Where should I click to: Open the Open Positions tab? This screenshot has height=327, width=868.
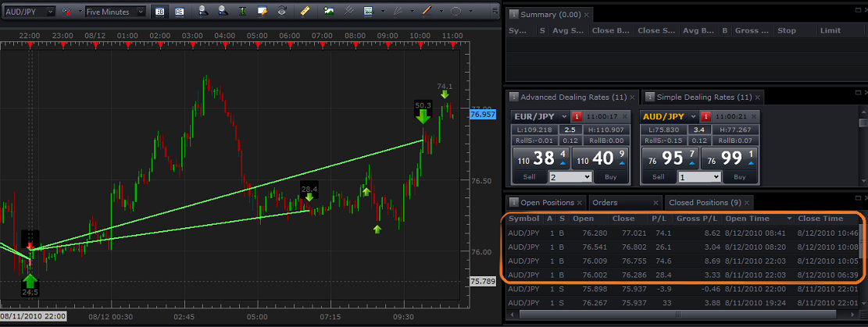tap(546, 202)
